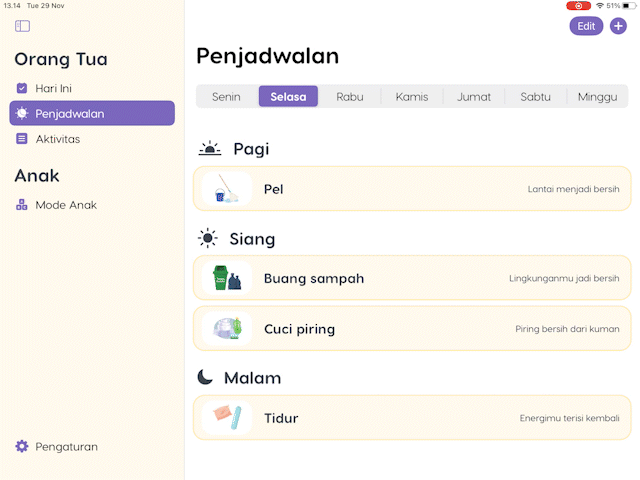The height and width of the screenshot is (480, 640).
Task: Select the Kamis day tab
Action: coord(412,97)
